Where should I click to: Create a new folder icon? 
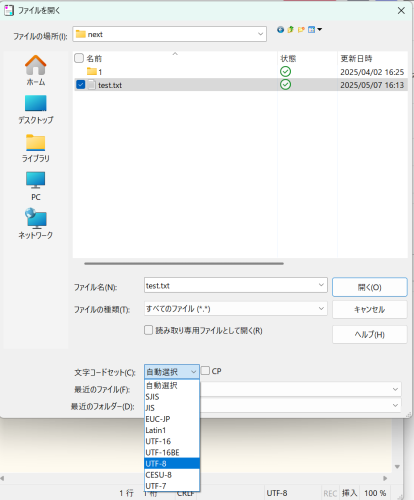coord(301,30)
